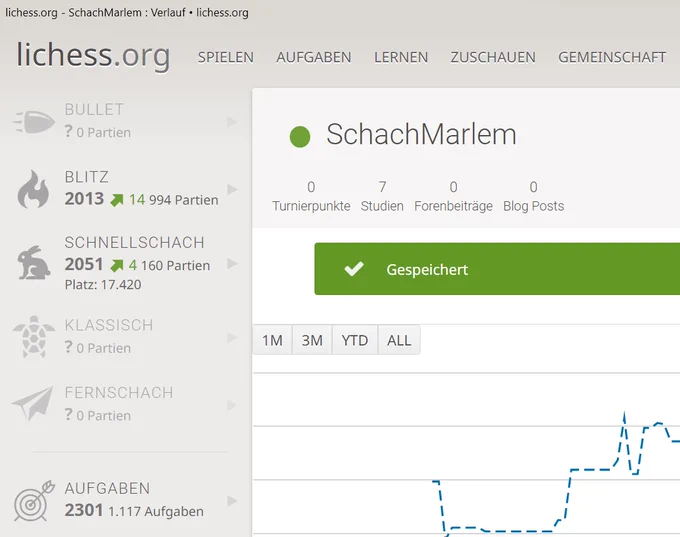Screen dimensions: 680x537
Task: Click the FERNSCHACH heading text
Action: [x=119, y=393]
